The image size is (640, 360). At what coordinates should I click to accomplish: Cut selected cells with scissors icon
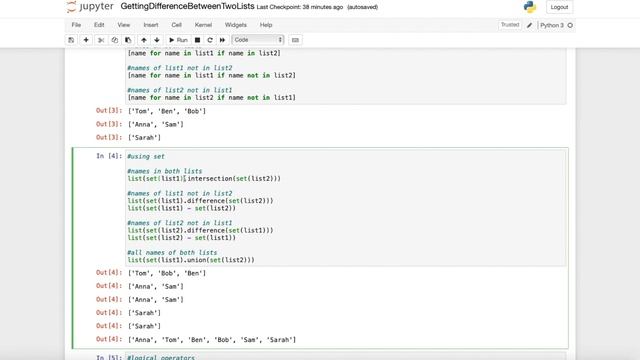[x=101, y=40]
